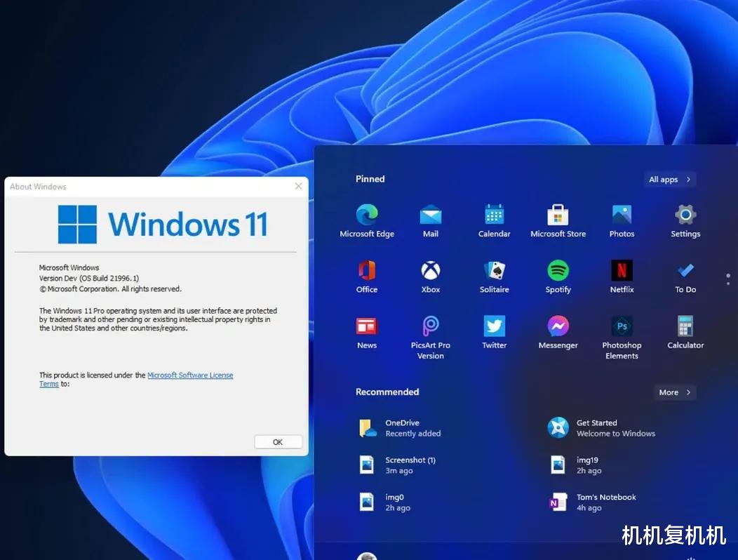Launch the Calculator app
The width and height of the screenshot is (738, 560).
(685, 332)
